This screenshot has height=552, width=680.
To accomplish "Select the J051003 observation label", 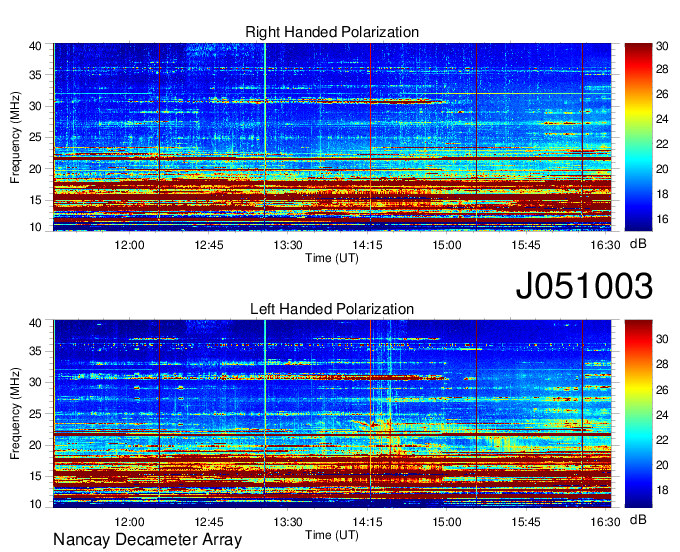I will [x=584, y=286].
